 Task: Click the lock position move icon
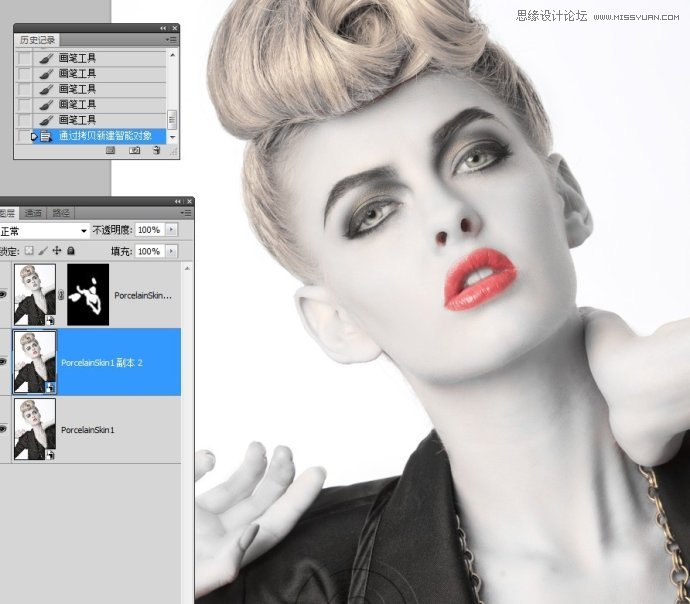(x=57, y=251)
